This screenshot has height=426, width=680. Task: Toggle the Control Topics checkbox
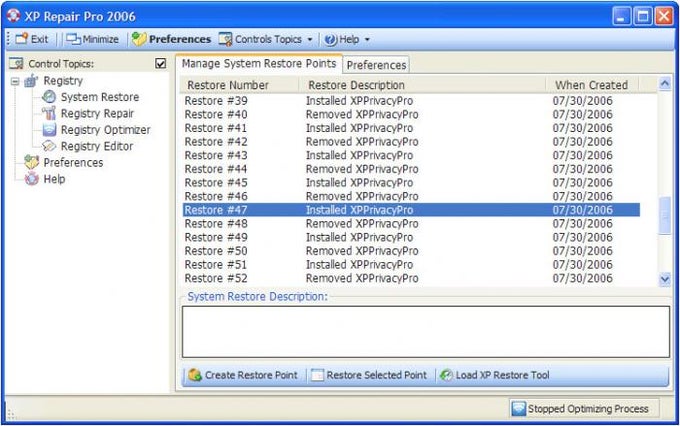point(160,64)
